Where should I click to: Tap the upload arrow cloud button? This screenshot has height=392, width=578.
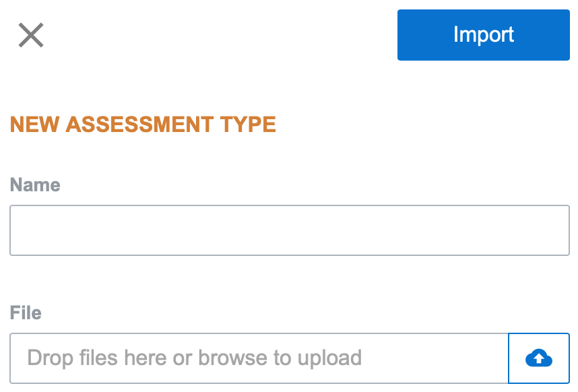538,358
